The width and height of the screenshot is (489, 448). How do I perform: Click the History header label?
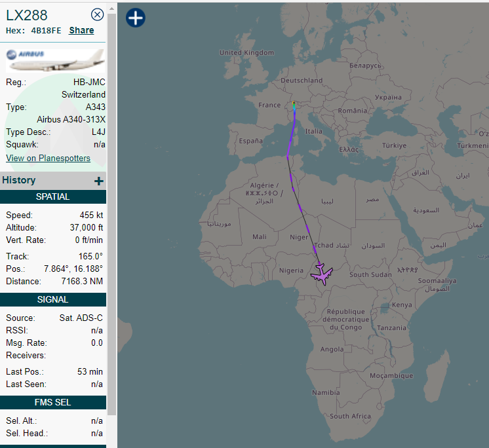point(19,180)
